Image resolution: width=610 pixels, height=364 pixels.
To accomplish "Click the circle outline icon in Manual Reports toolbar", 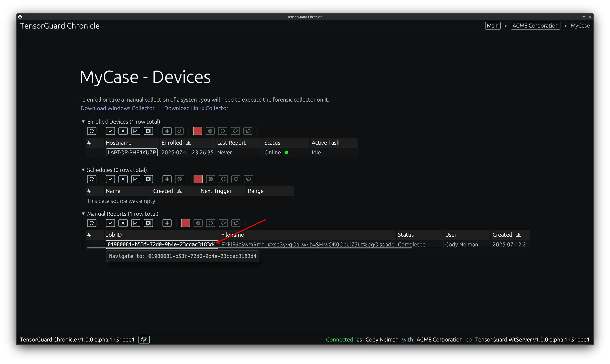I will 211,223.
